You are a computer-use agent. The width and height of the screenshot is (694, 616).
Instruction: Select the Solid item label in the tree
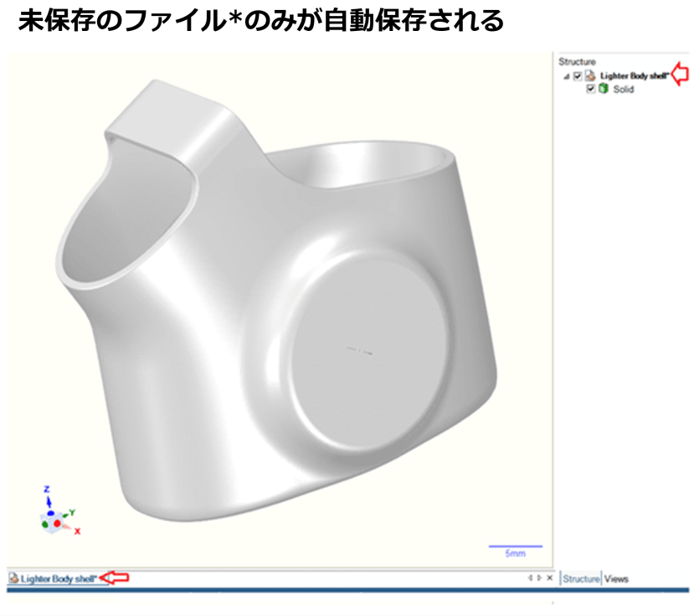tap(624, 90)
